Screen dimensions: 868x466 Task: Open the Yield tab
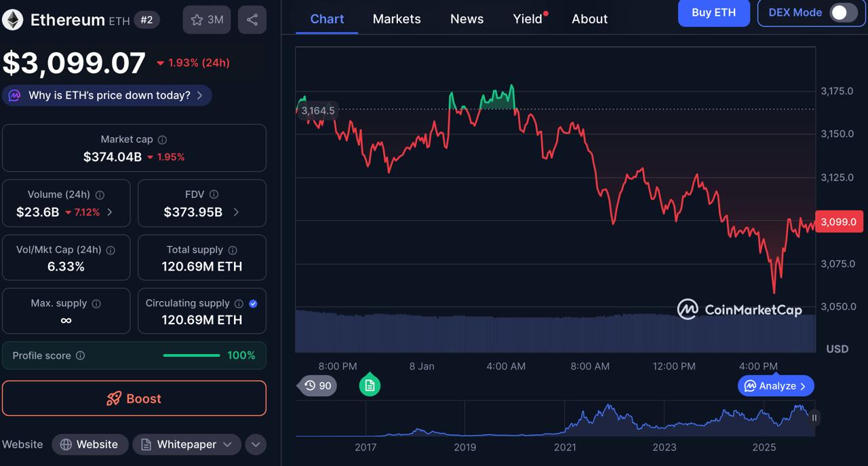click(528, 19)
